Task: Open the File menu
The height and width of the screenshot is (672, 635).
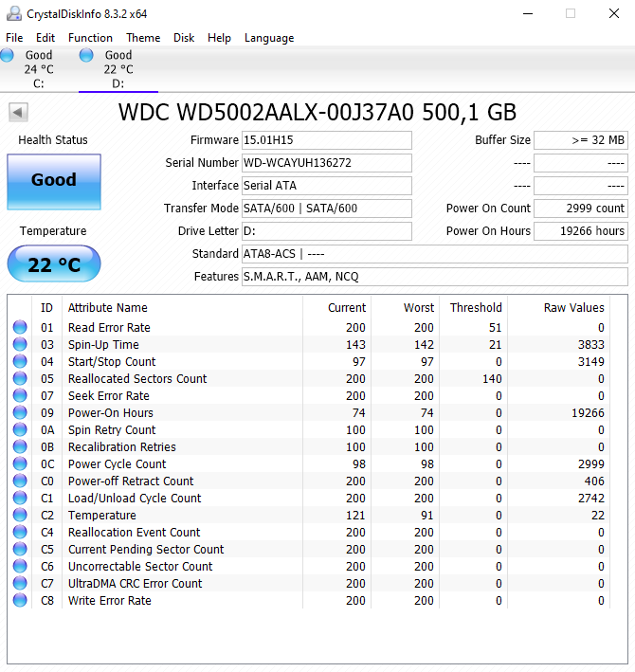Action: [x=14, y=38]
